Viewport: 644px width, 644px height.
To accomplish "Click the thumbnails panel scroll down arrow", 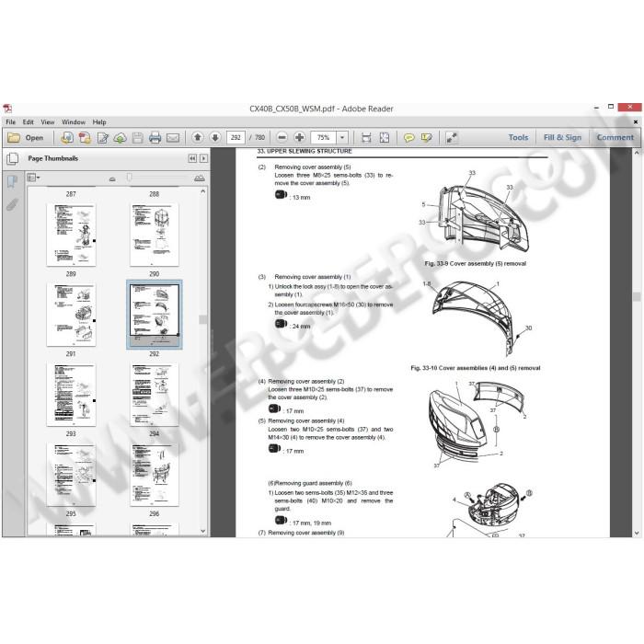I will pos(203,531).
